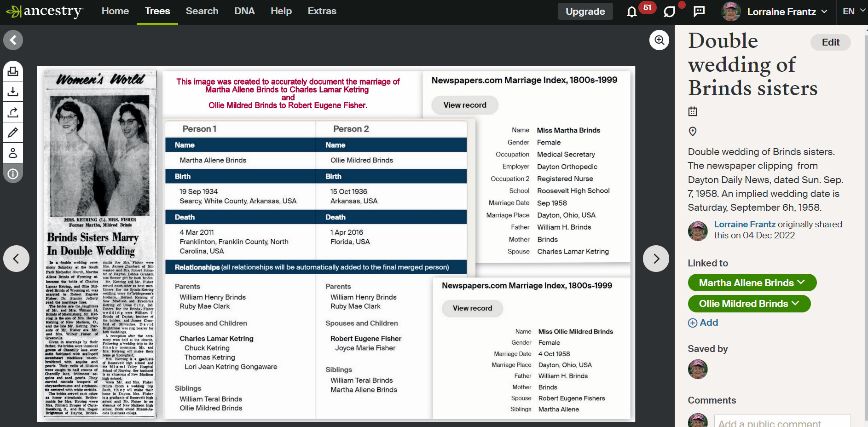
Task: Open the Ancestry leaf hints icon
Action: (x=670, y=12)
